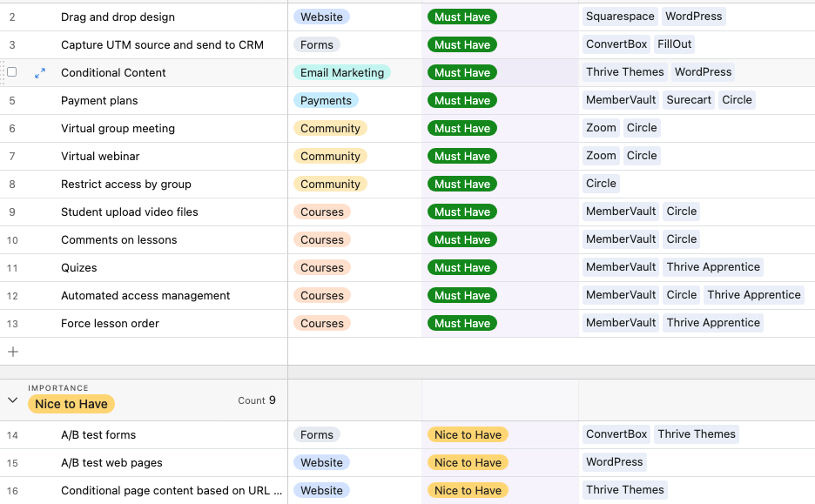Click the plus icon to add a new row
This screenshot has height=504, width=815.
(12, 351)
